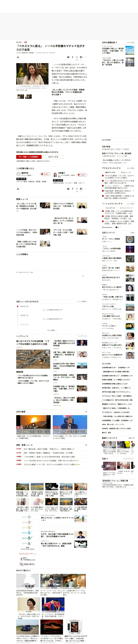Open ニュースの要点へ link
138x644 pixels.
pyautogui.click(x=82, y=302)
